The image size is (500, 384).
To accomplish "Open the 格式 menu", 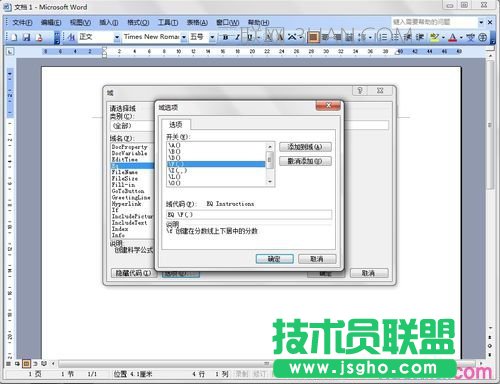I will tap(138, 23).
